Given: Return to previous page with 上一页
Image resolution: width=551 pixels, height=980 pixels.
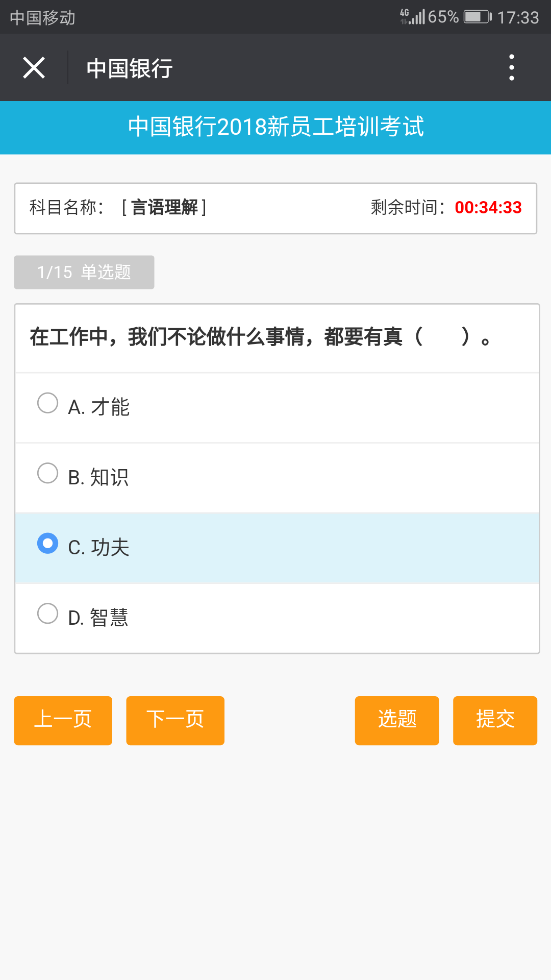Looking at the screenshot, I should point(63,721).
